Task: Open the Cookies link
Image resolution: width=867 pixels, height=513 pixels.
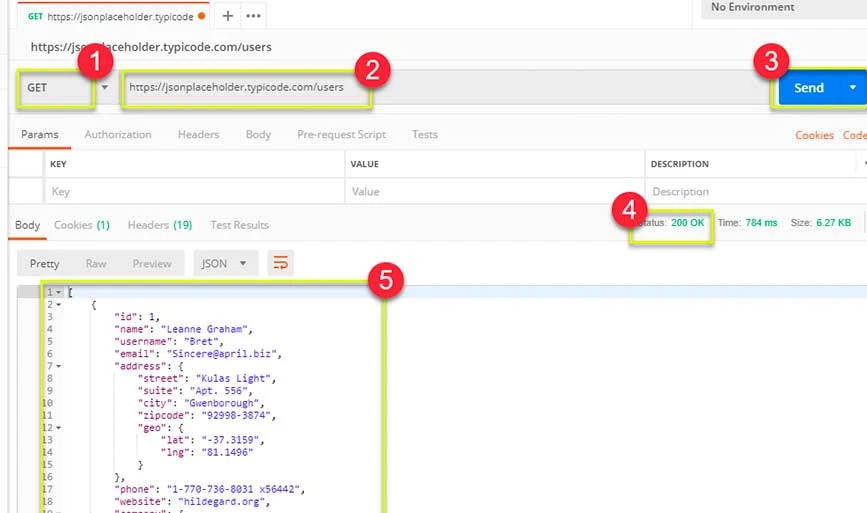Action: (x=814, y=135)
